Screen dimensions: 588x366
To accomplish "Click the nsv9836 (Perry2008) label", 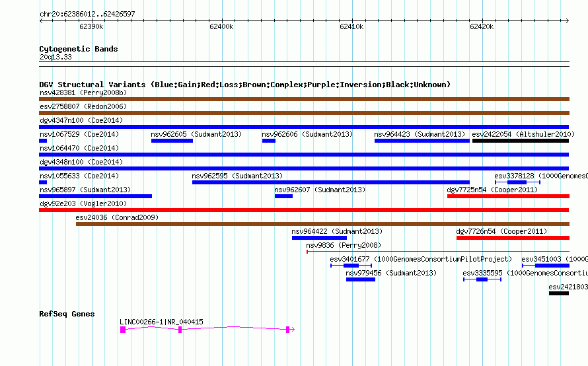I will (344, 245).
